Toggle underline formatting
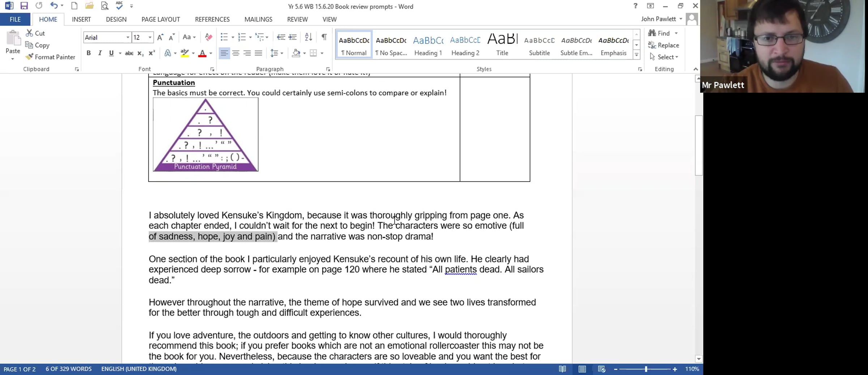 [x=111, y=54]
